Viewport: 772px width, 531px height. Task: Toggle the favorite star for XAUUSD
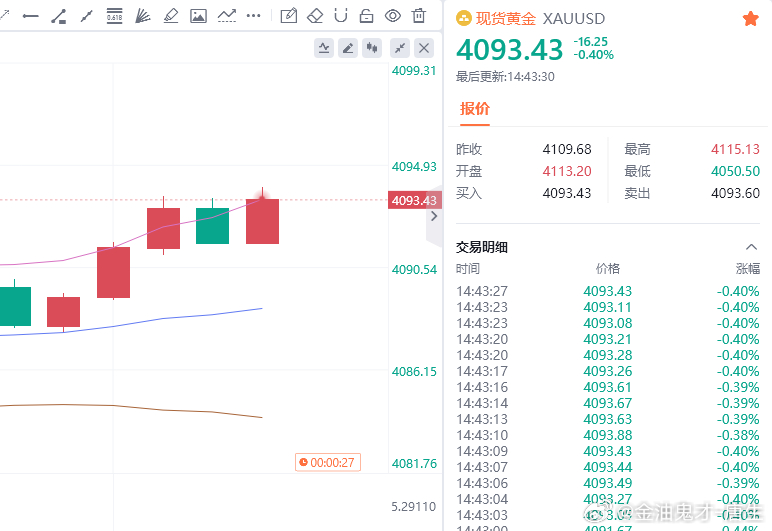click(x=750, y=19)
